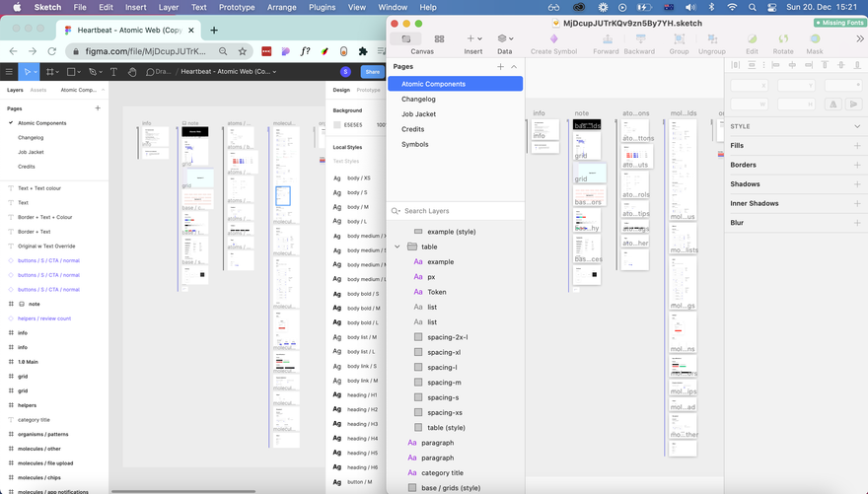Select the Hand tool in Figma
Viewport: 868px width, 494px height.
[132, 71]
